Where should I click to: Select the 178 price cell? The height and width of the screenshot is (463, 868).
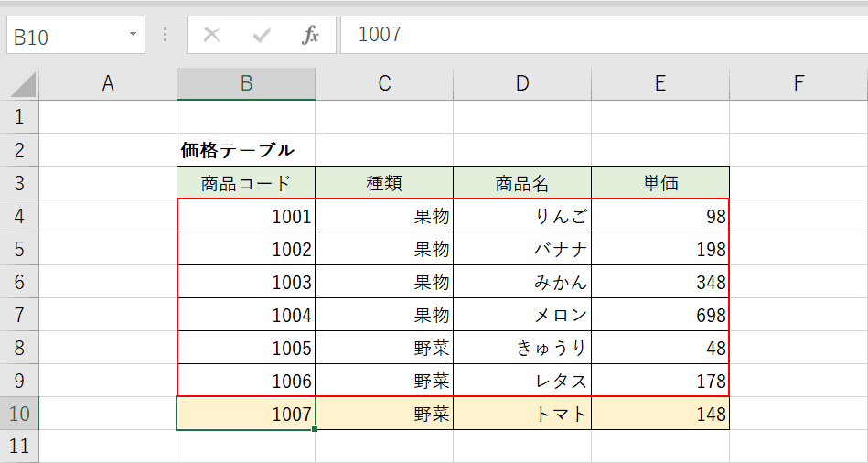(x=659, y=381)
